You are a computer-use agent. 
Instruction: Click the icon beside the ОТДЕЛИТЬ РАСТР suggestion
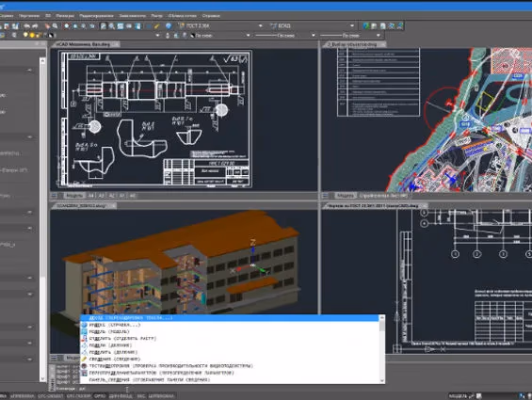(x=84, y=338)
